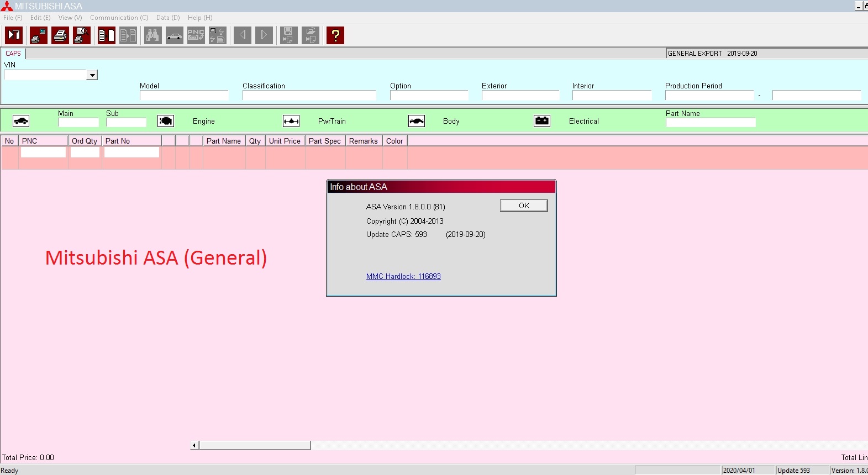Click the exit door toolbar icon
This screenshot has width=868, height=475.
14,35
